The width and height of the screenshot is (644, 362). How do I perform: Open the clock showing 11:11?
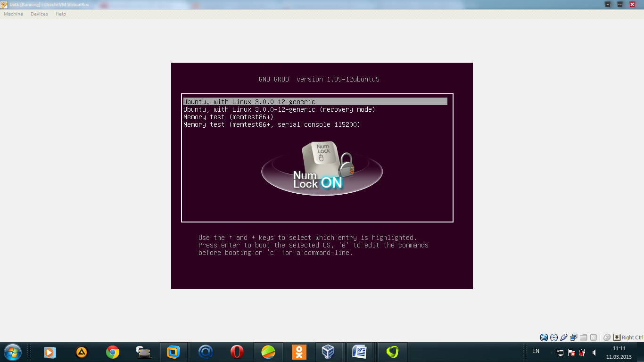tap(619, 353)
